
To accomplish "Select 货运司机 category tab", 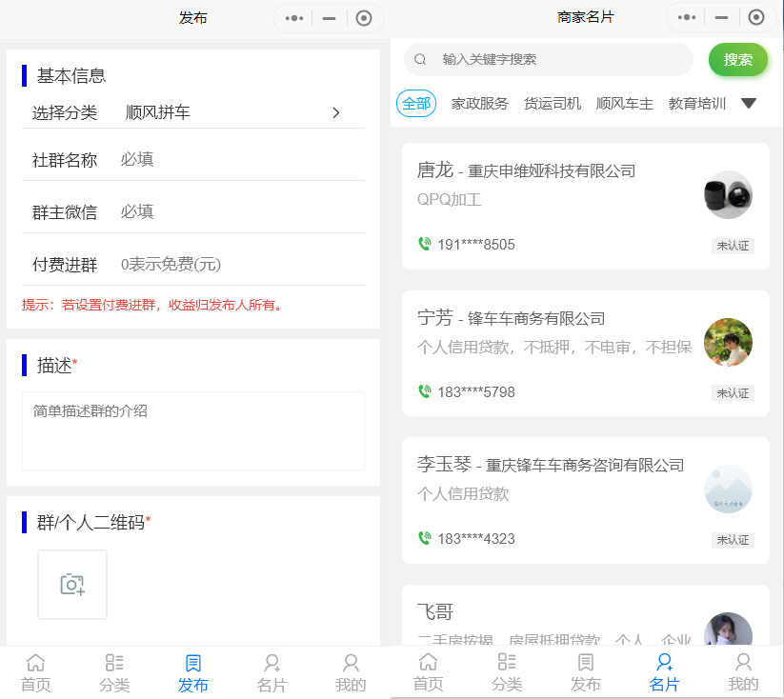I will (x=552, y=104).
